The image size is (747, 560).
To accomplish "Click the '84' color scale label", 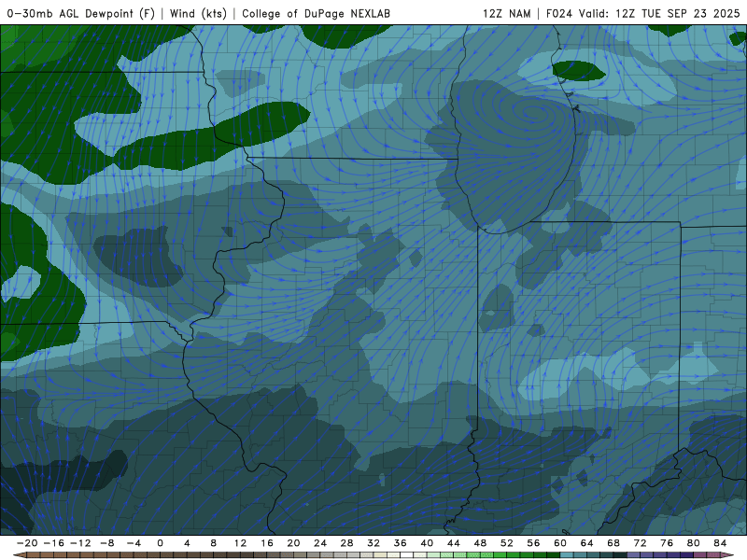I will (x=720, y=543).
